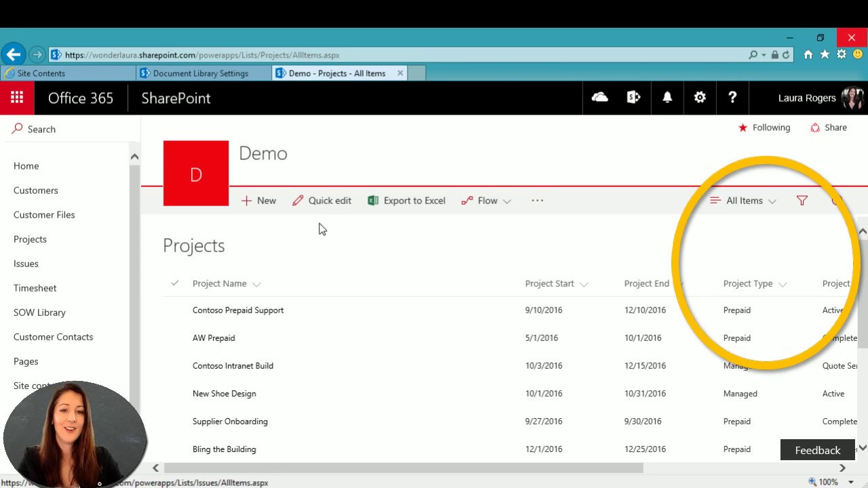The image size is (868, 488).
Task: Toggle Following star for this site
Action: click(764, 127)
